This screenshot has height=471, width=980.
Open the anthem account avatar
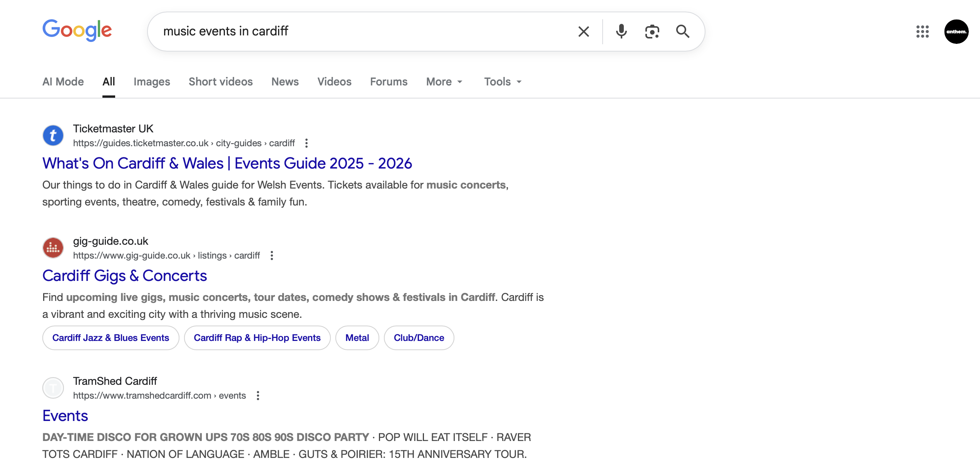pyautogui.click(x=956, y=32)
